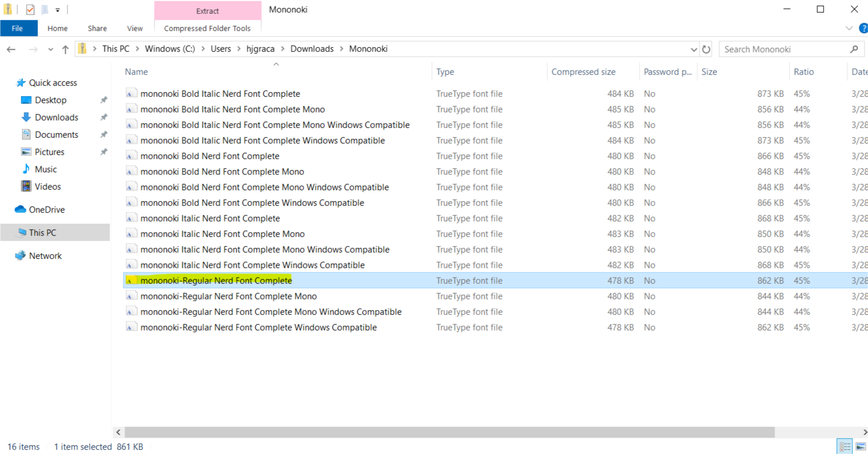Viewport: 868px width, 454px height.
Task: Select mononoki-Regular Nerd Font Complete Mono
Action: pos(228,296)
